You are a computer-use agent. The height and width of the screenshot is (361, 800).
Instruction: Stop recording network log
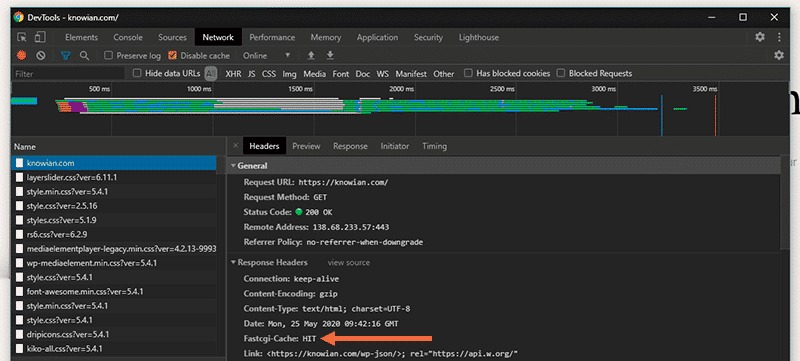click(21, 56)
